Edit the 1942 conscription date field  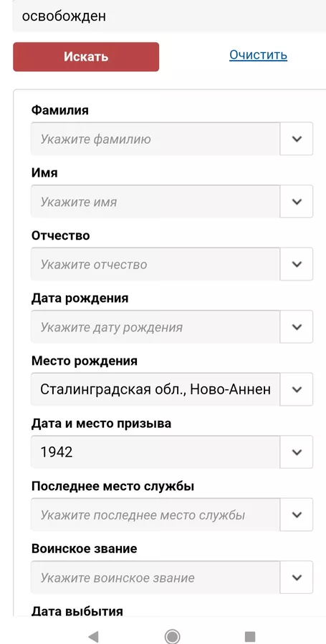[x=155, y=452]
